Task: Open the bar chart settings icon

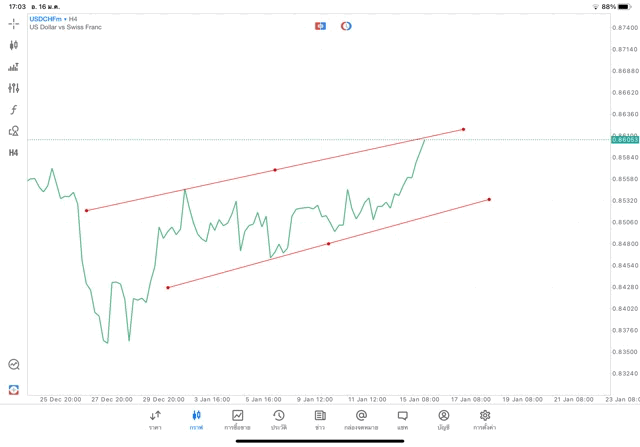Action: click(x=14, y=67)
